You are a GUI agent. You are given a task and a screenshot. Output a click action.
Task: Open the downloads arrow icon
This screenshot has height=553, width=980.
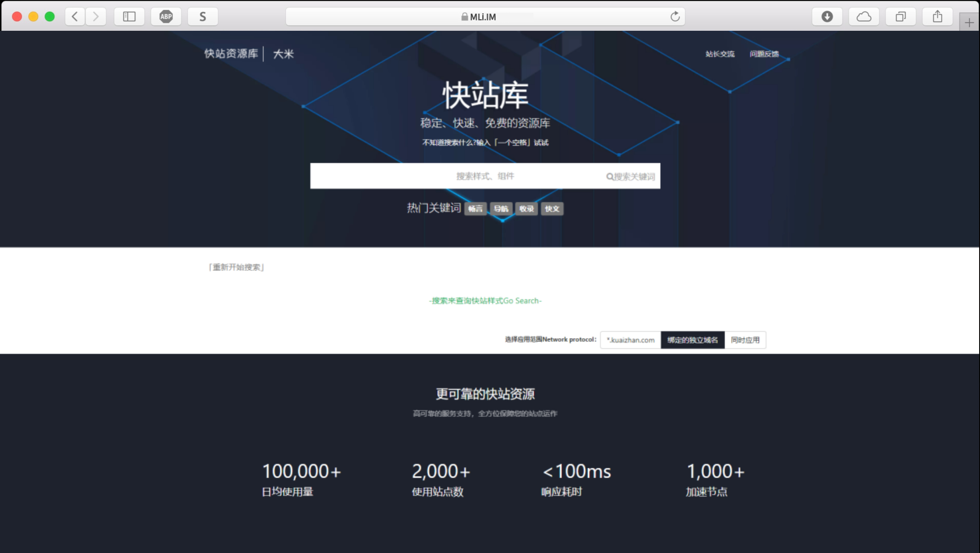[827, 17]
